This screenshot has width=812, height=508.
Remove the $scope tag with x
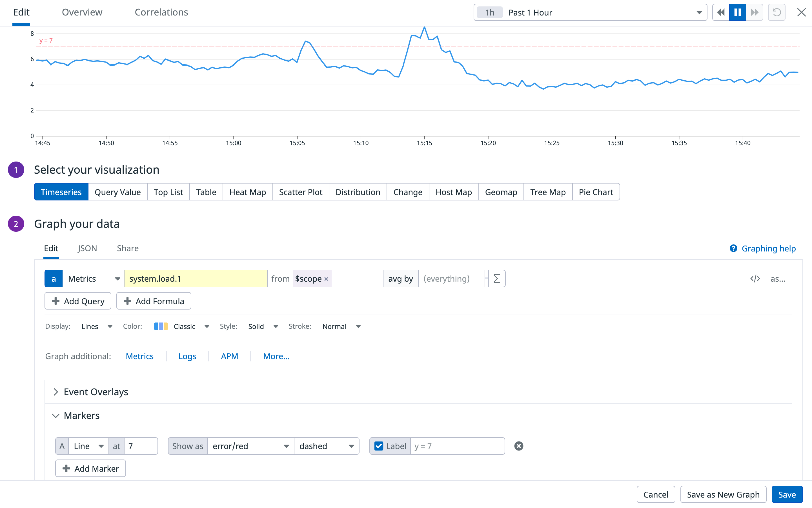pyautogui.click(x=326, y=279)
